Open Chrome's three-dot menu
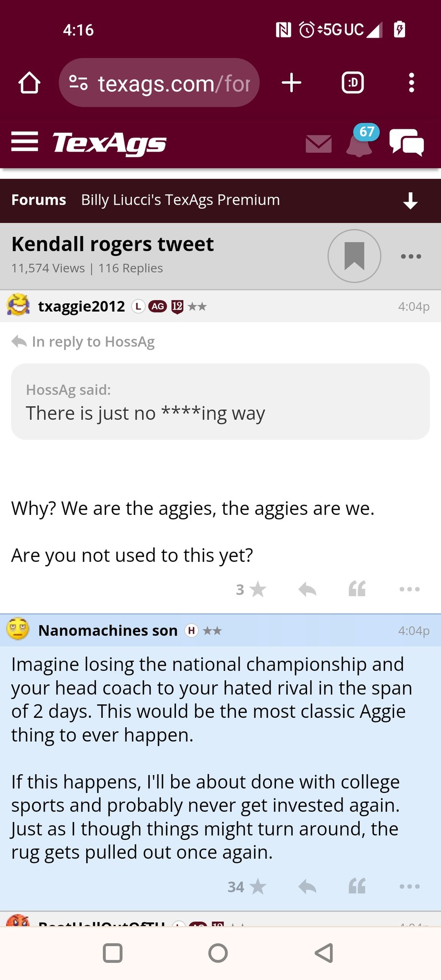The width and height of the screenshot is (441, 980). click(x=411, y=83)
